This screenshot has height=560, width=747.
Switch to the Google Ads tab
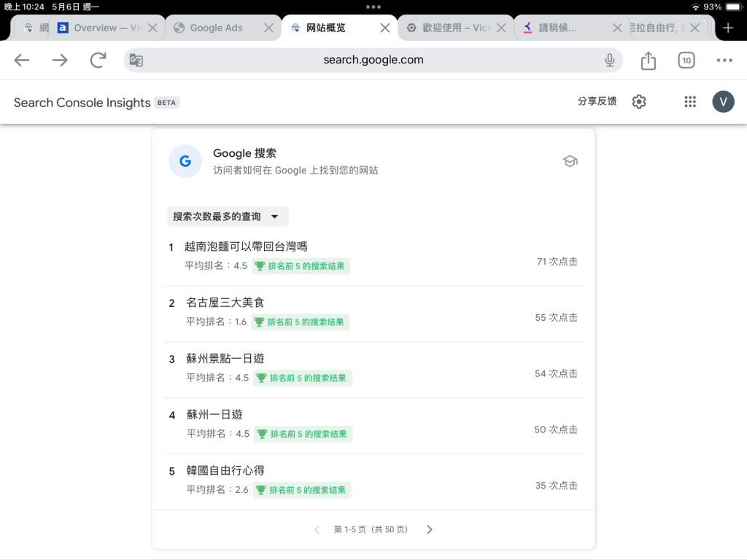click(216, 28)
